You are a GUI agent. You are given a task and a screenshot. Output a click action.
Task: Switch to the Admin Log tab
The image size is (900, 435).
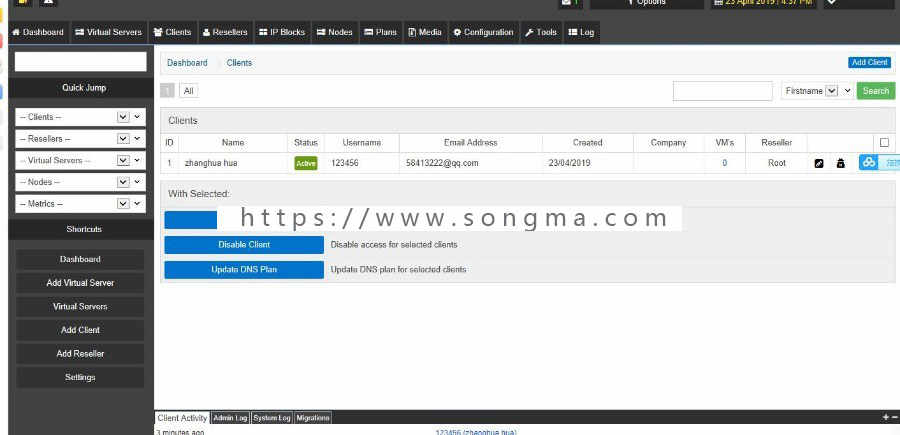230,418
